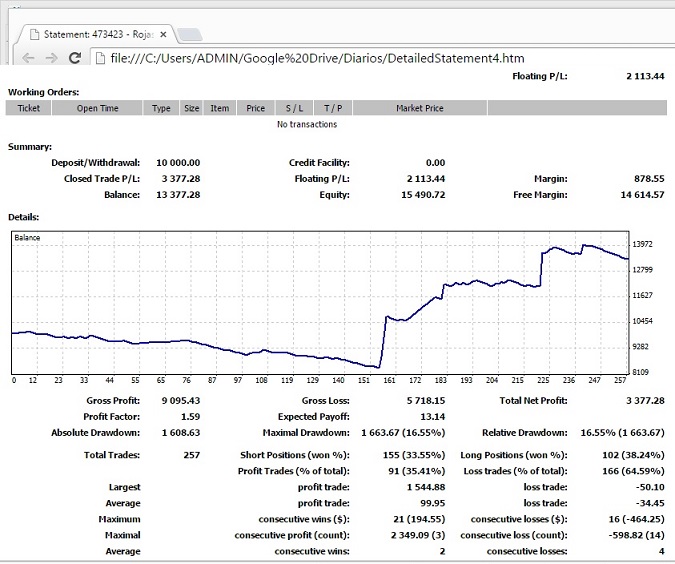The image size is (675, 564).
Task: Click the Item column header
Action: [x=220, y=108]
